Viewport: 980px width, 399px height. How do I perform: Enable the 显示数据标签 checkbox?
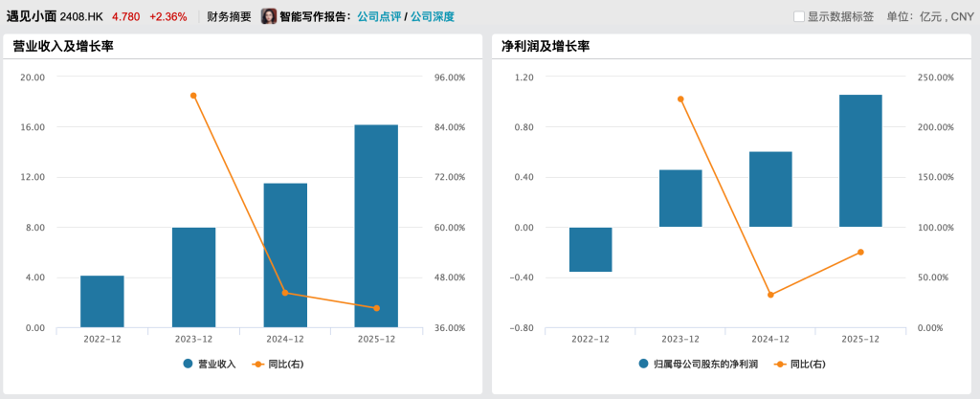(x=799, y=17)
